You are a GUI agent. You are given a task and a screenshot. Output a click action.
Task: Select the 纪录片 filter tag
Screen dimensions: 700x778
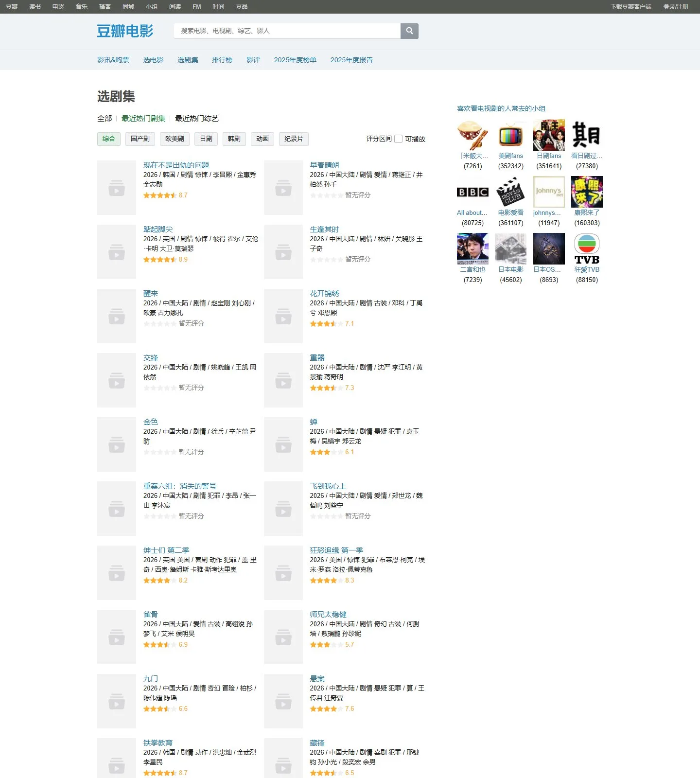294,139
